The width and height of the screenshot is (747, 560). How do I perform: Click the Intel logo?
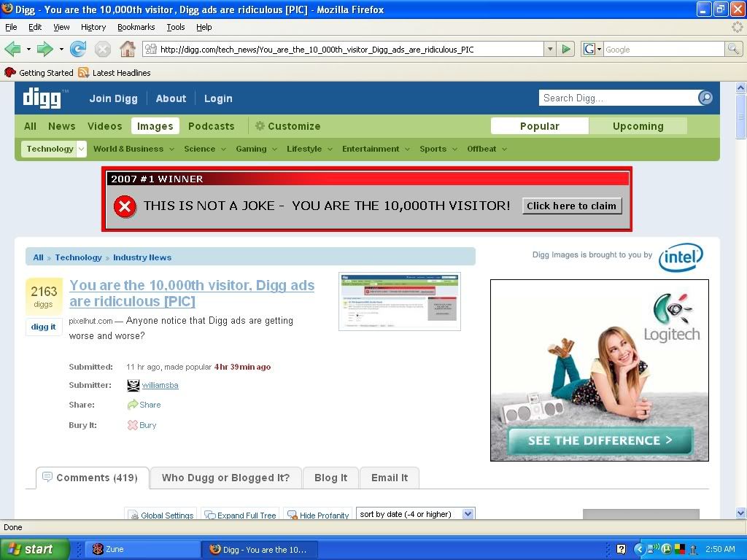[681, 257]
